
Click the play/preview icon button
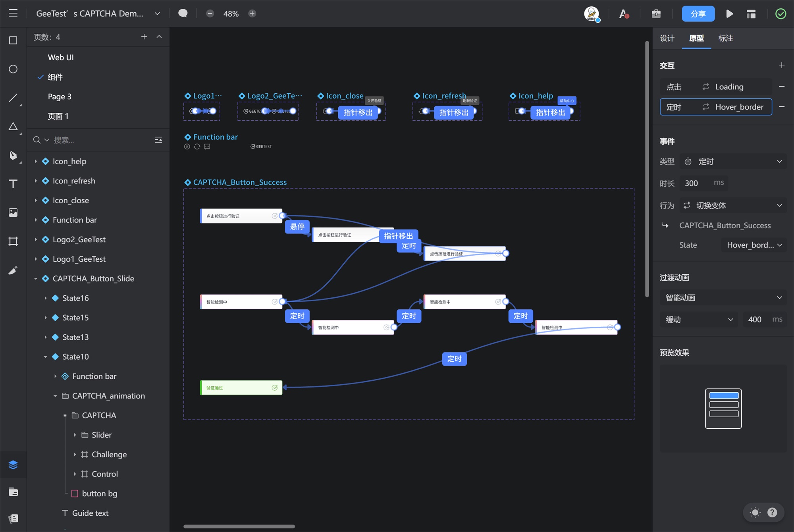729,13
